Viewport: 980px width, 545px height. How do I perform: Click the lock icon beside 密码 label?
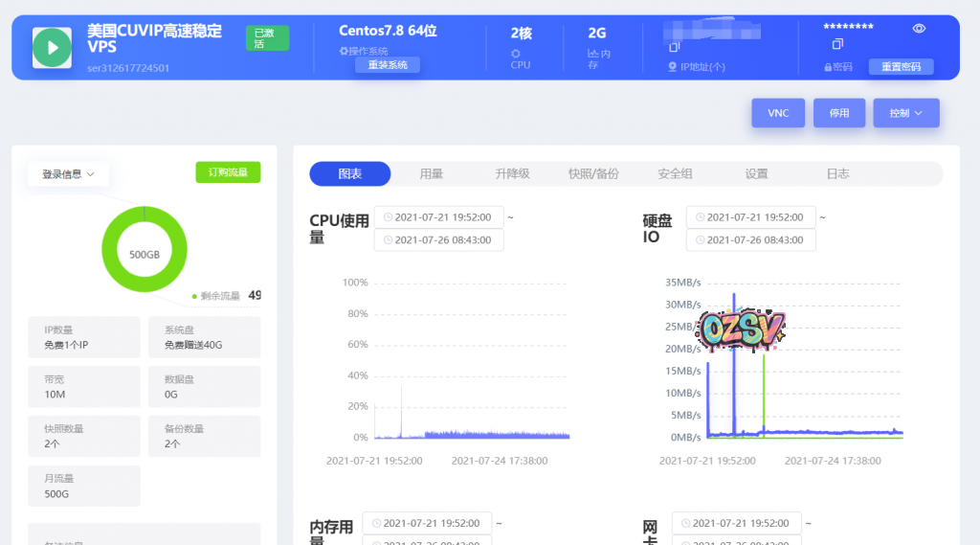coord(828,68)
